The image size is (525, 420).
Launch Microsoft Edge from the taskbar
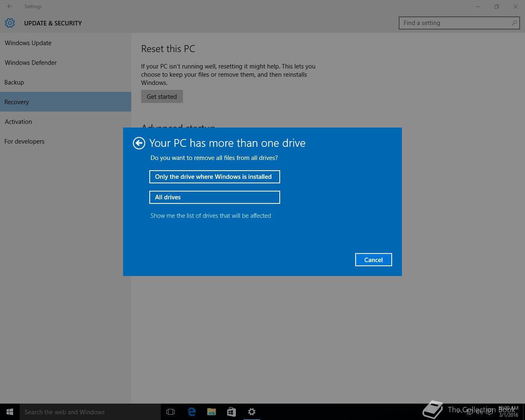[192, 412]
